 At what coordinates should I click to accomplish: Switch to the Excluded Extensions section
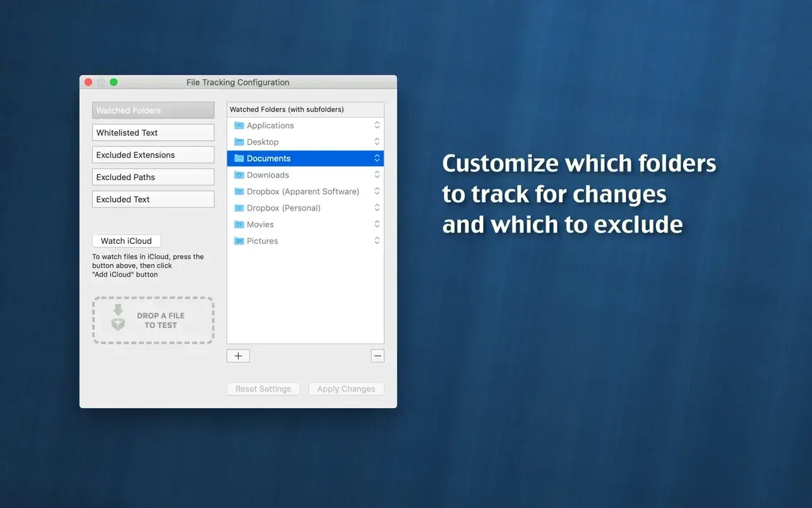click(x=153, y=155)
